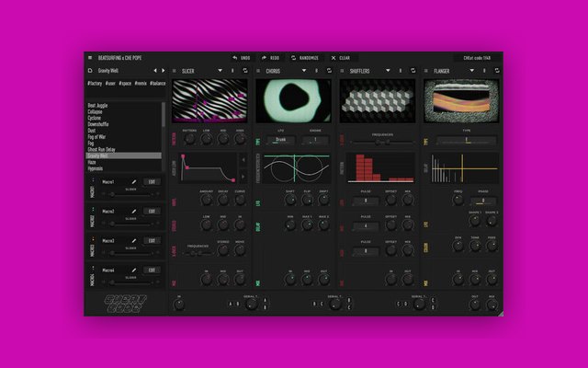Filter presets by the #space tag

[125, 84]
